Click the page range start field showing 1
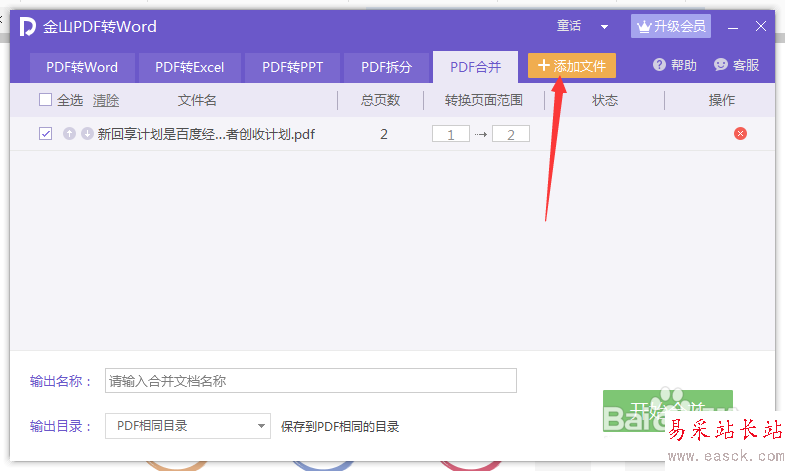 click(x=451, y=134)
